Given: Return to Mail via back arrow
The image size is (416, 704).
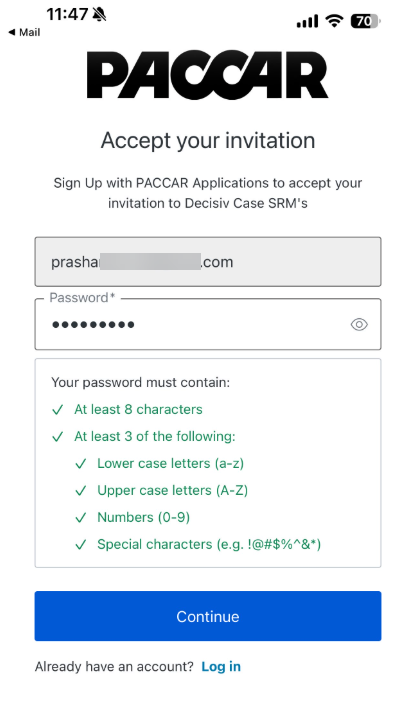Looking at the screenshot, I should coord(24,32).
